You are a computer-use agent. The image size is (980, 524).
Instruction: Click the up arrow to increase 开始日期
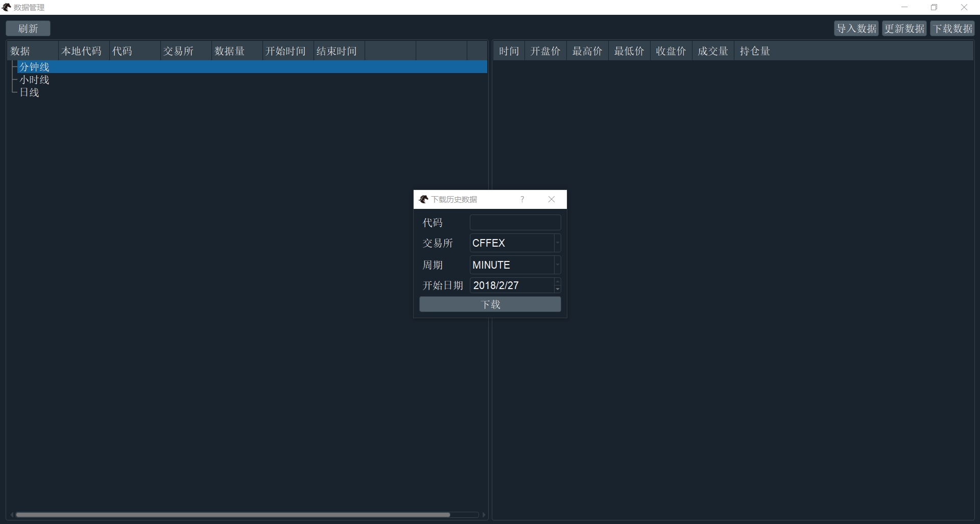pyautogui.click(x=557, y=282)
